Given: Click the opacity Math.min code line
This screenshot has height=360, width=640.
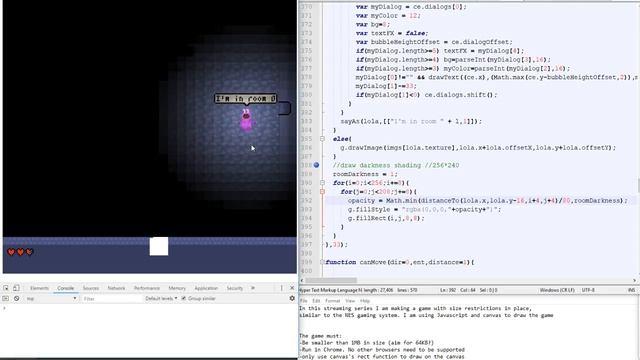Looking at the screenshot, I should point(488,201).
